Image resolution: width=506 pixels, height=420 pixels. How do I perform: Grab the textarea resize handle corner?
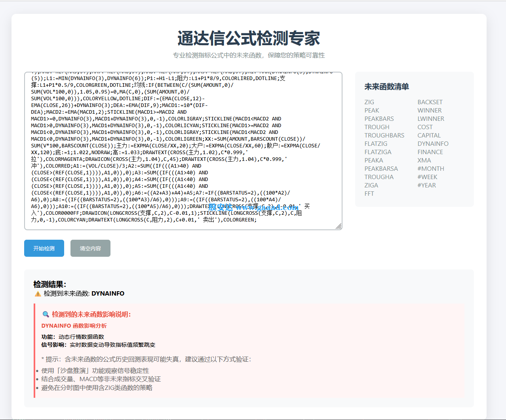[339, 226]
